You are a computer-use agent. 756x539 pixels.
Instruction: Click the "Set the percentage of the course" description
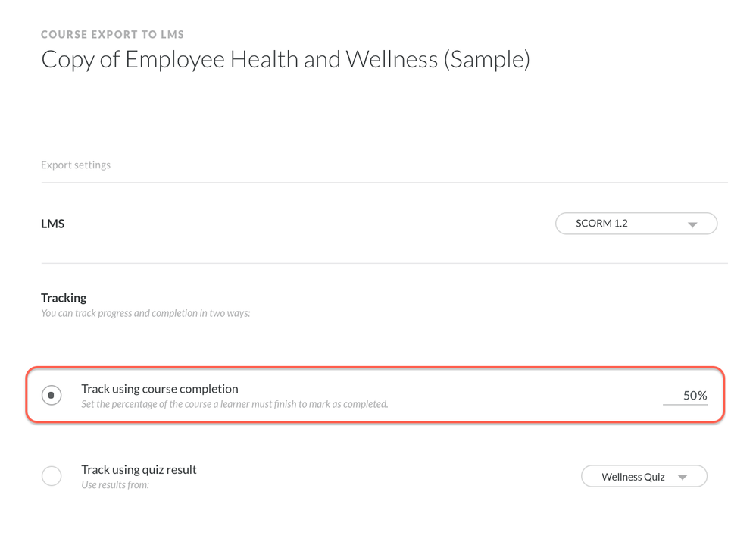click(x=234, y=404)
